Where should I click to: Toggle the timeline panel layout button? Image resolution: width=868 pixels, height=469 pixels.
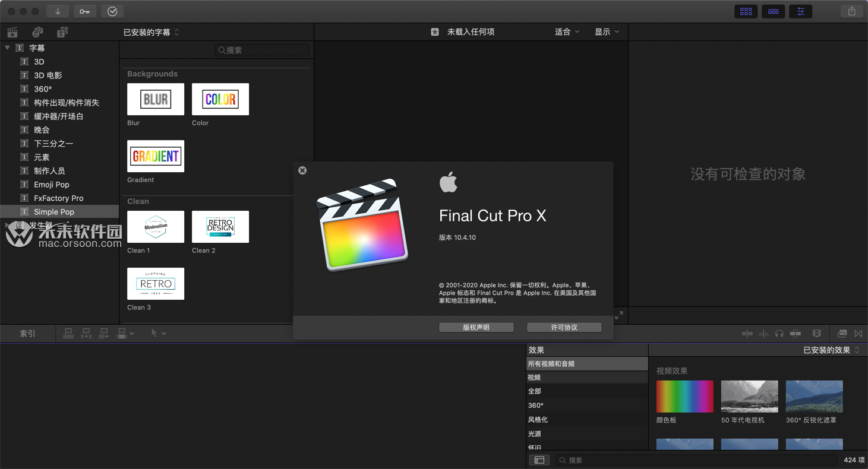[774, 11]
